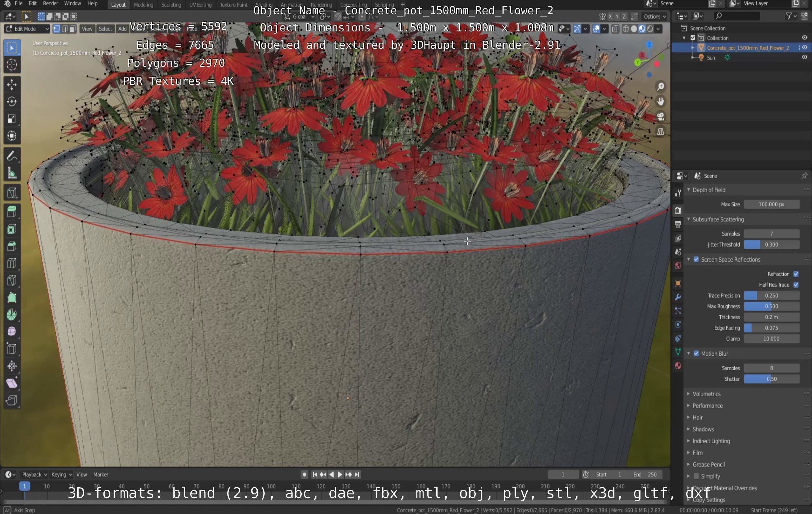
Task: Toggle Screen Space Reflections checkbox
Action: pyautogui.click(x=696, y=260)
